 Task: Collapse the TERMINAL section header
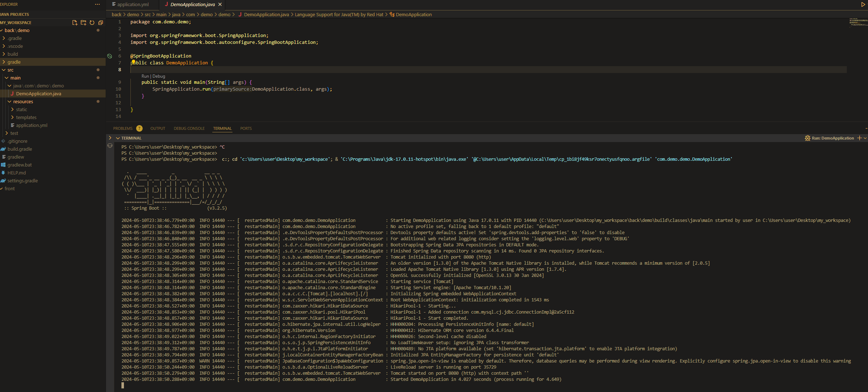point(118,138)
